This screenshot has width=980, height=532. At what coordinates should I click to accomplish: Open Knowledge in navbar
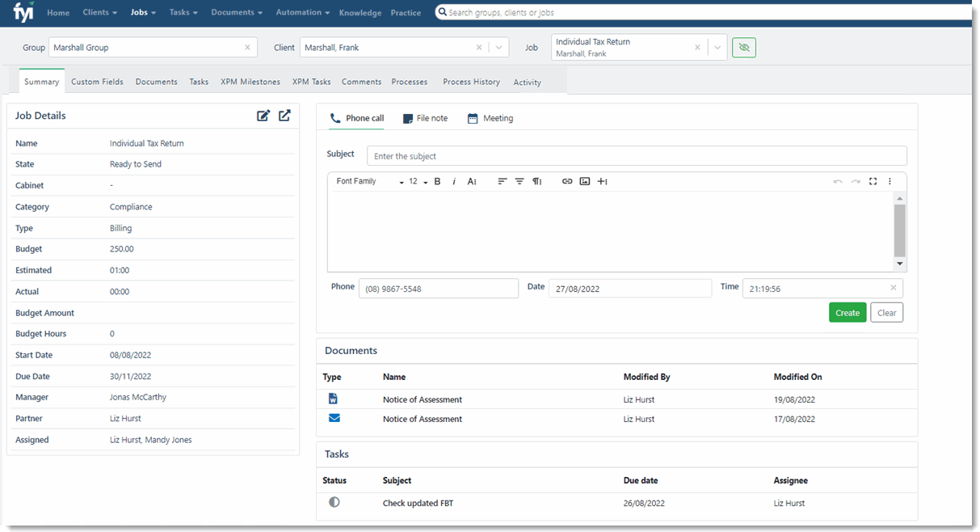[x=360, y=13]
